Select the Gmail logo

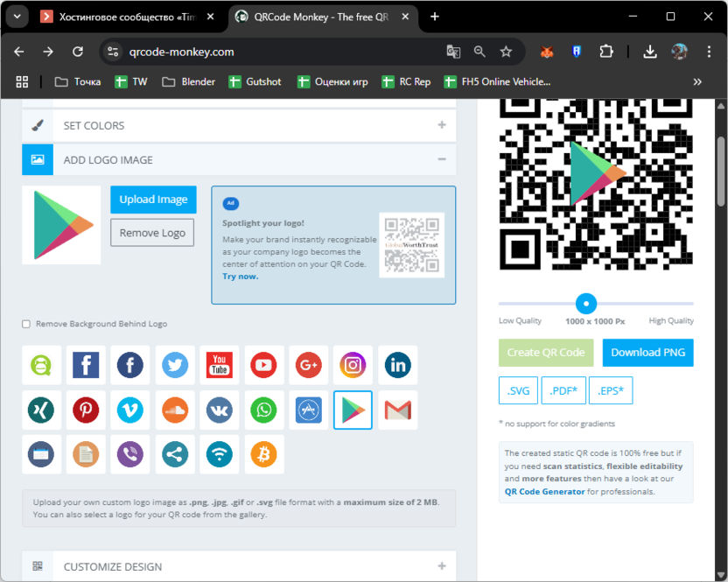397,410
